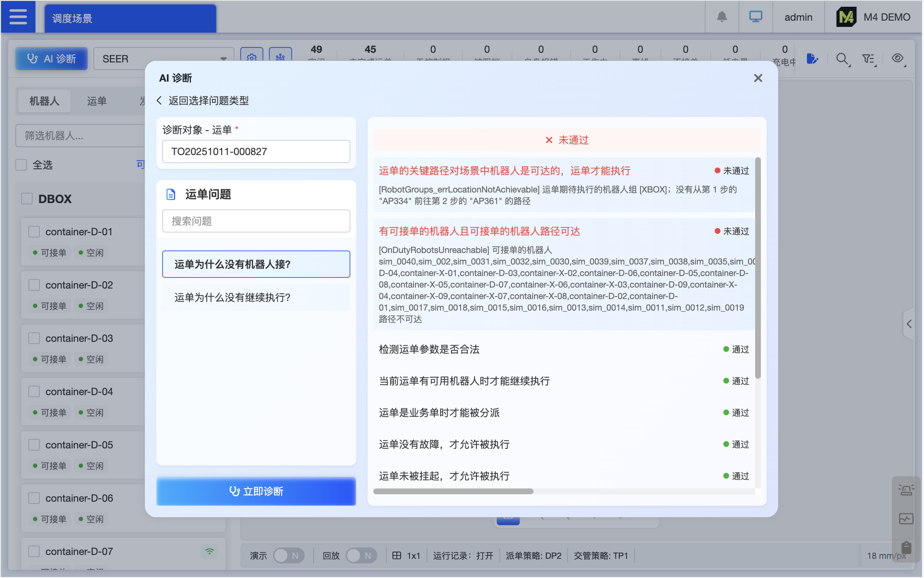
Task: Click the 立即诊断 diagnose button
Action: [x=256, y=491]
